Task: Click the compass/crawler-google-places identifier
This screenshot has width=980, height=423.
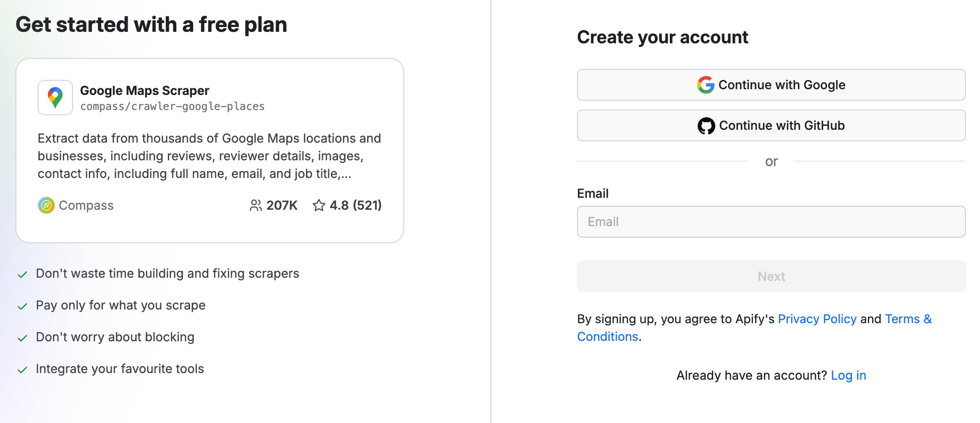Action: (x=172, y=106)
